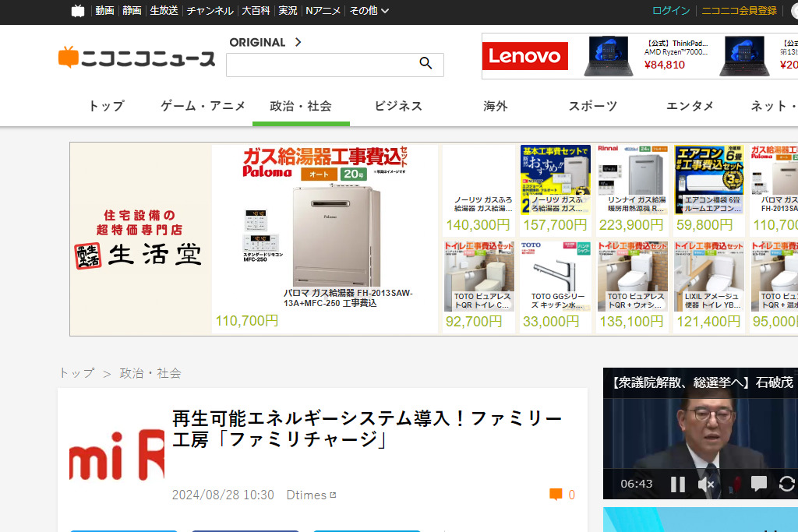This screenshot has width=798, height=532.
Task: Pause the video player
Action: (677, 484)
